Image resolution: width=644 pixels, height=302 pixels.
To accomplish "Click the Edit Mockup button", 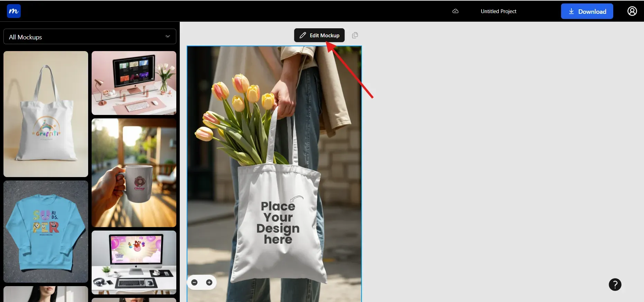I will tap(319, 35).
